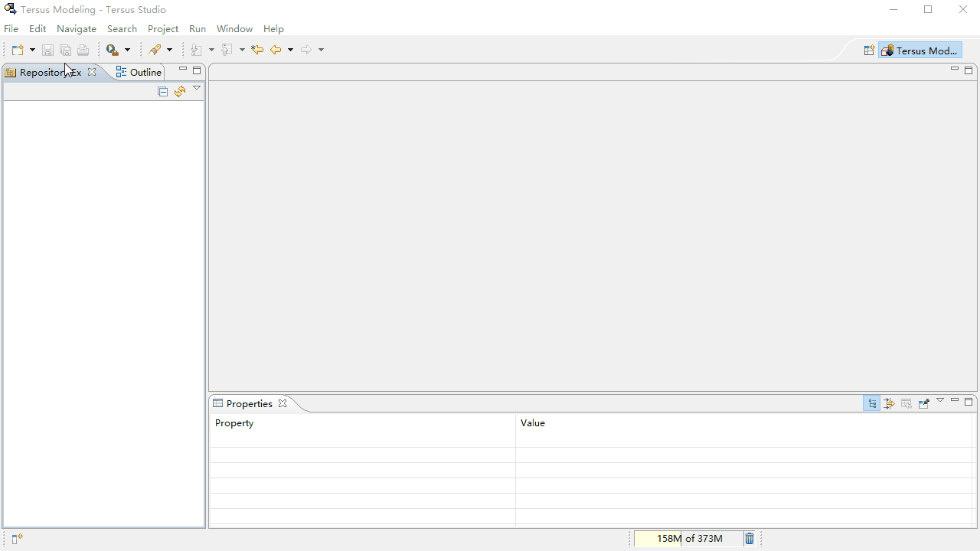Click the Restore Default Value icon
The height and width of the screenshot is (551, 980).
906,403
